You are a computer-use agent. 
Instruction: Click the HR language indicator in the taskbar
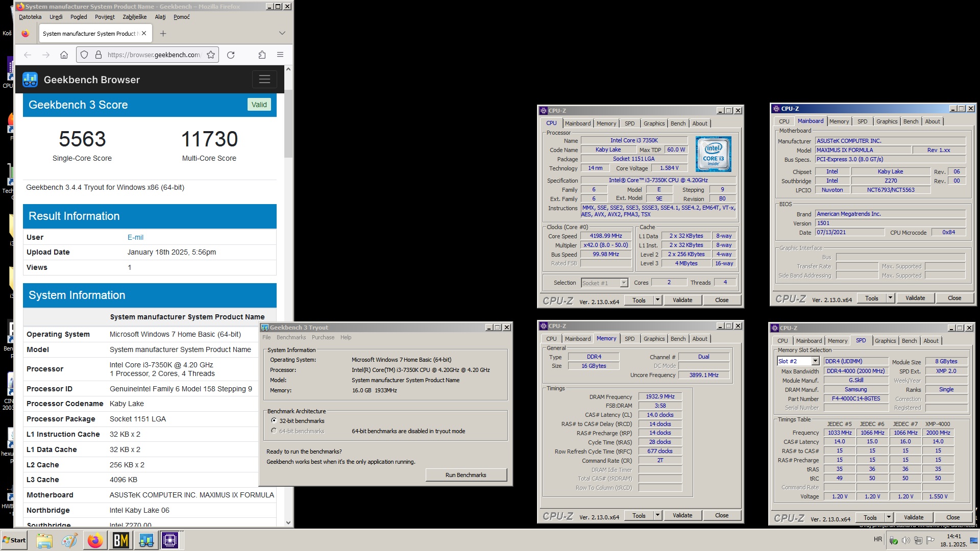pyautogui.click(x=878, y=539)
